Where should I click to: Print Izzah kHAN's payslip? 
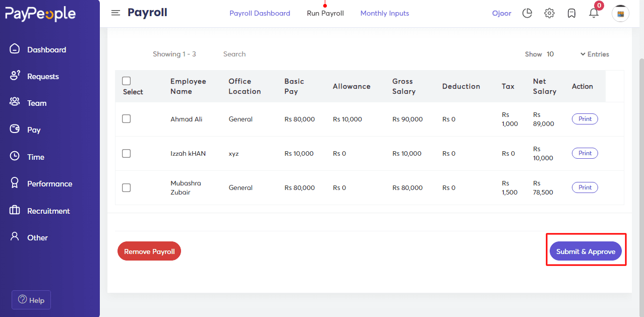(584, 153)
